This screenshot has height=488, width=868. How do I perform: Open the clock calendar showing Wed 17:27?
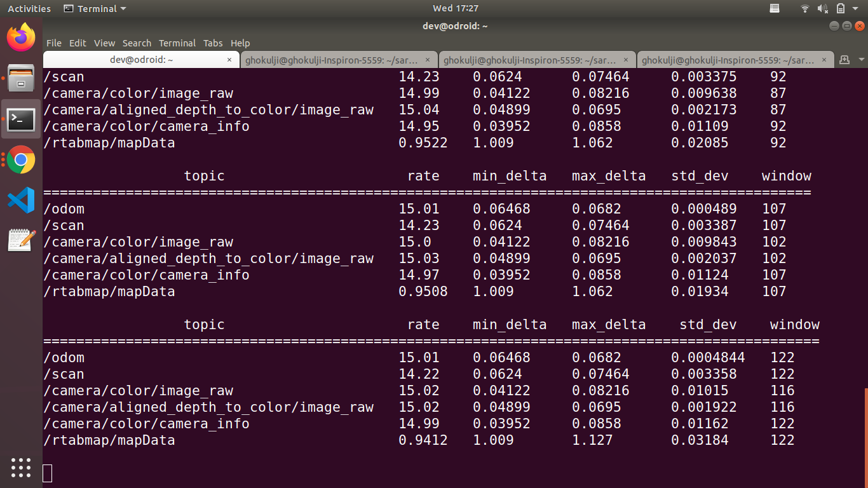coord(455,9)
